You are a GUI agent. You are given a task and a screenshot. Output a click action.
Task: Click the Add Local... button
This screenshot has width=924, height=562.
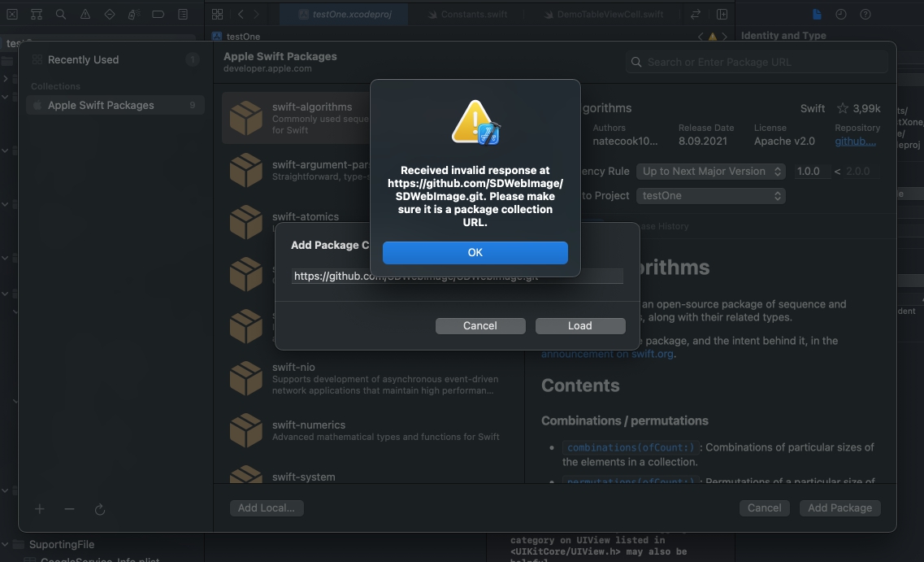266,508
